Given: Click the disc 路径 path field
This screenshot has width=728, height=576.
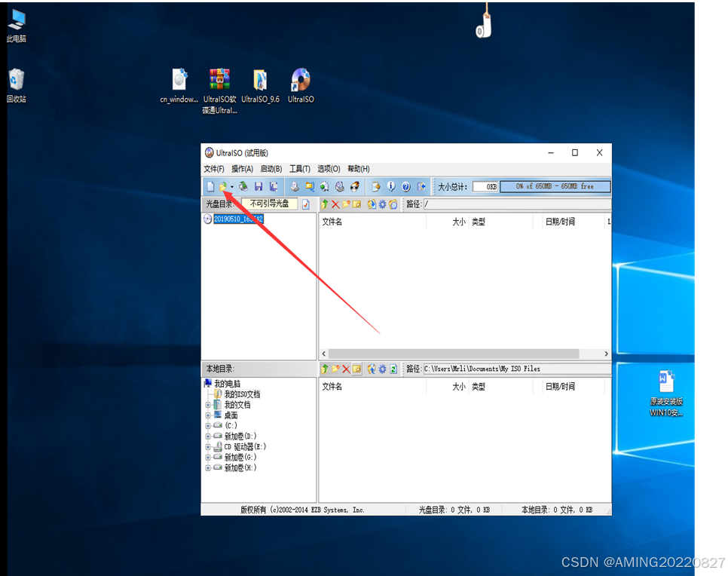Looking at the screenshot, I should point(517,204).
